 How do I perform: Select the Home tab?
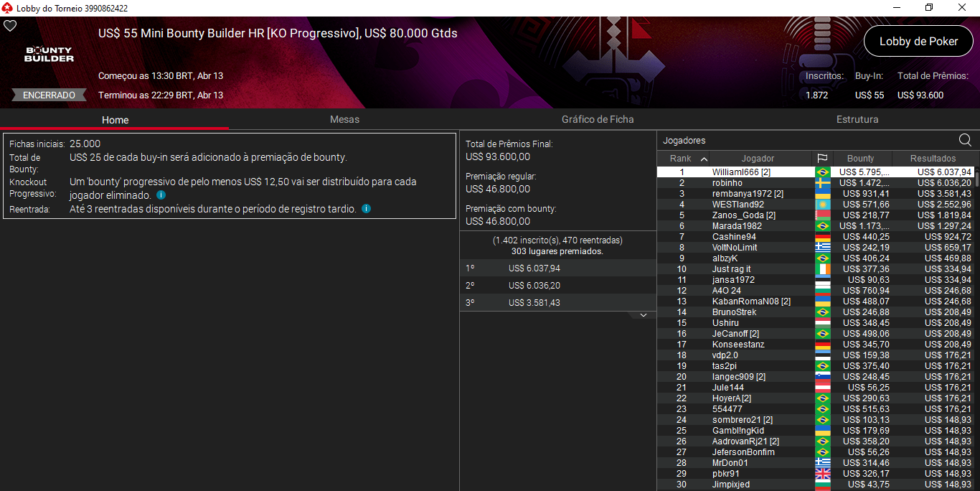(114, 120)
